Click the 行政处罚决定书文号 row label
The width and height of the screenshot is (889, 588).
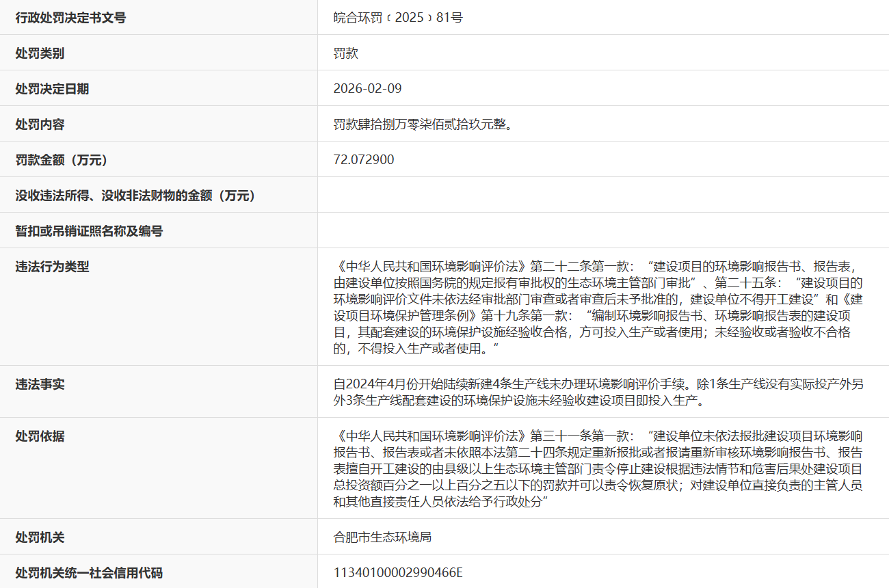point(70,18)
